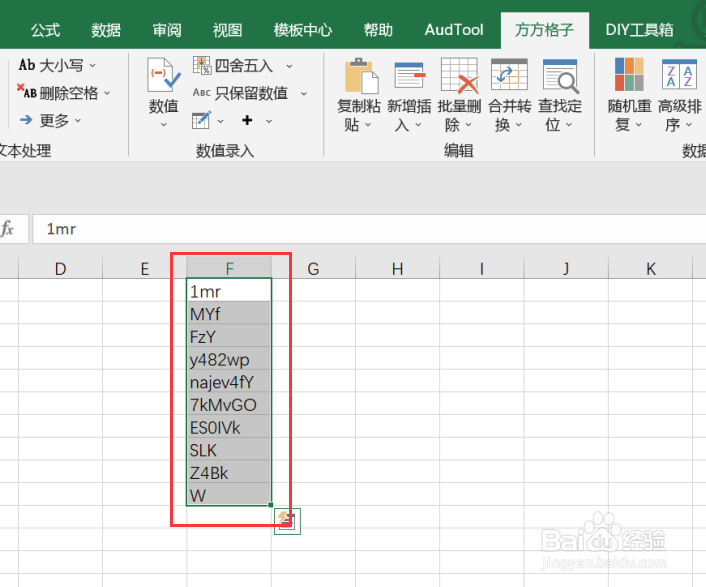
Task: Open the 四舍五入 dropdown arrow
Action: [x=289, y=67]
